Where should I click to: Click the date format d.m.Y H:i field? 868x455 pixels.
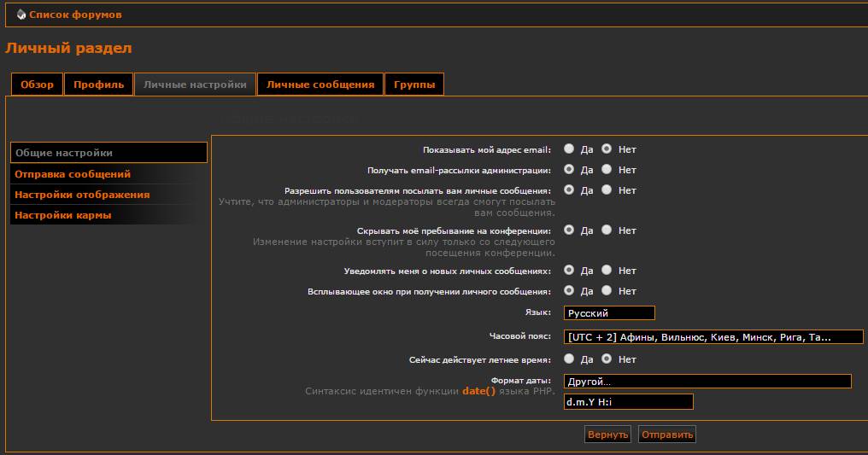(628, 402)
